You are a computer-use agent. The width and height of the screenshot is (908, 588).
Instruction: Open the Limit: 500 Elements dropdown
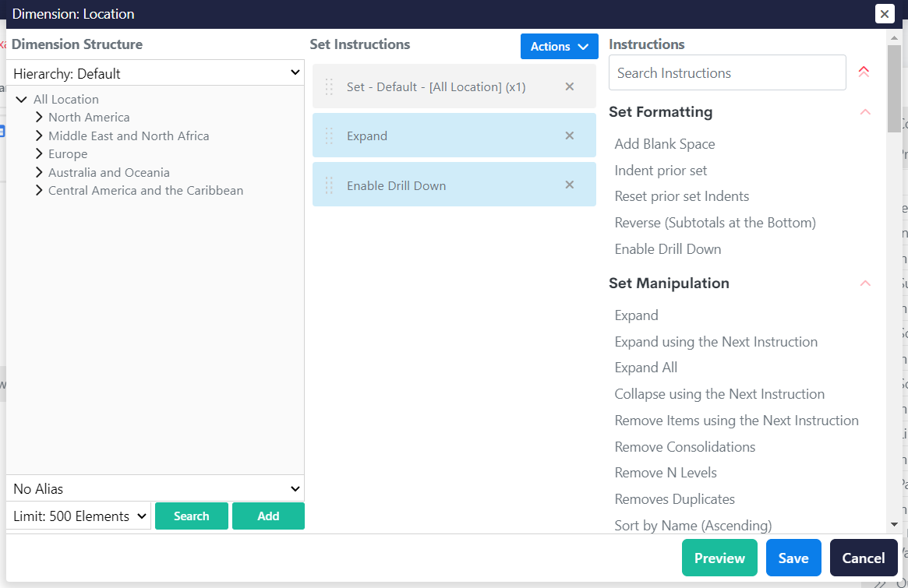(79, 516)
